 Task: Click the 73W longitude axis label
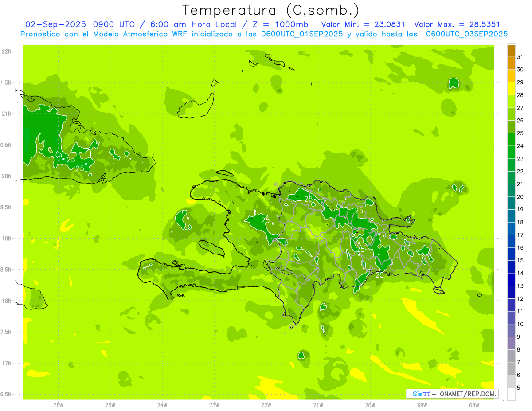point(214,405)
